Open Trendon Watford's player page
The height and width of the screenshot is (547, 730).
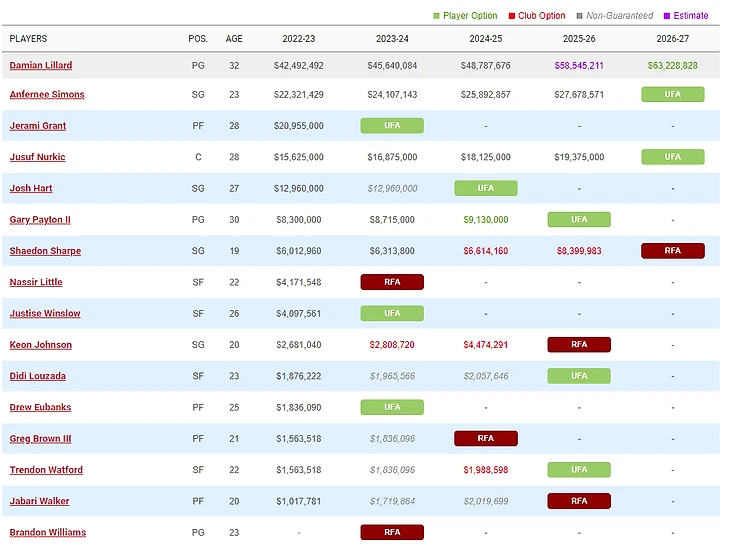pyautogui.click(x=46, y=470)
